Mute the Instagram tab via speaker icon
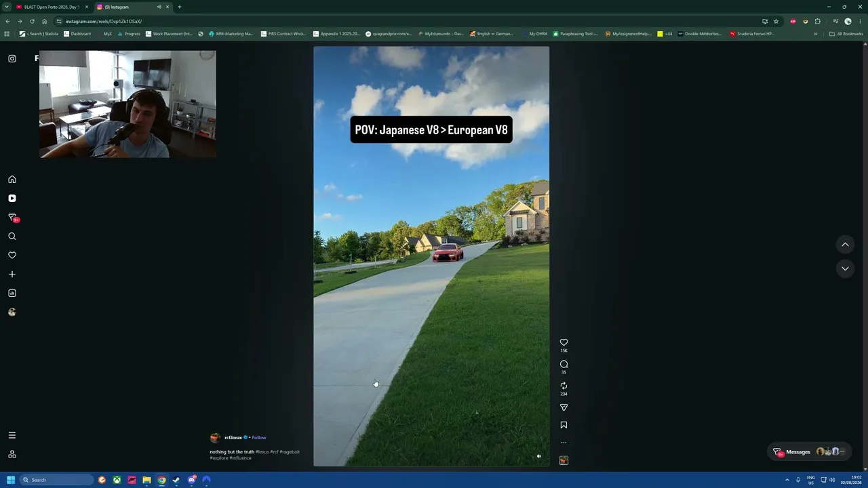This screenshot has height=488, width=868. coord(159,7)
